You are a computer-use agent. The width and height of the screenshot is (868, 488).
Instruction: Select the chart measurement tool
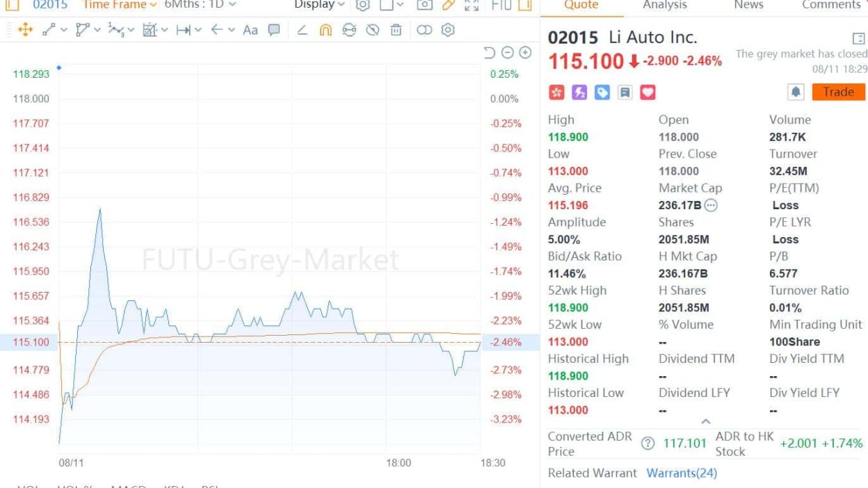click(150, 30)
